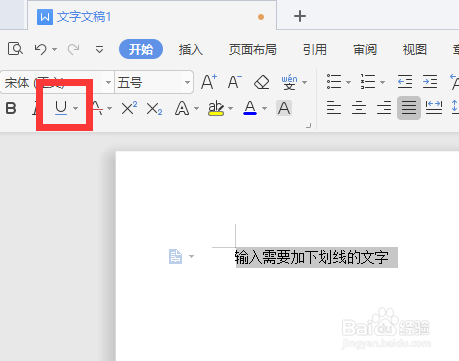Screen dimensions: 459x361
Task: Expand the font name dropdown arrow
Action: (108, 82)
